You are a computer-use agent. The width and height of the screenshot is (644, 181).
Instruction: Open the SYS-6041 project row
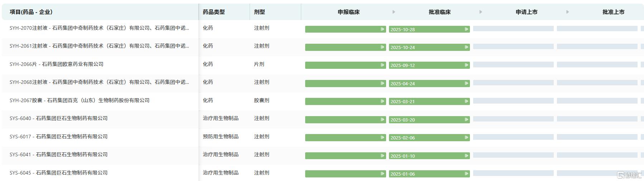[x=59, y=154]
